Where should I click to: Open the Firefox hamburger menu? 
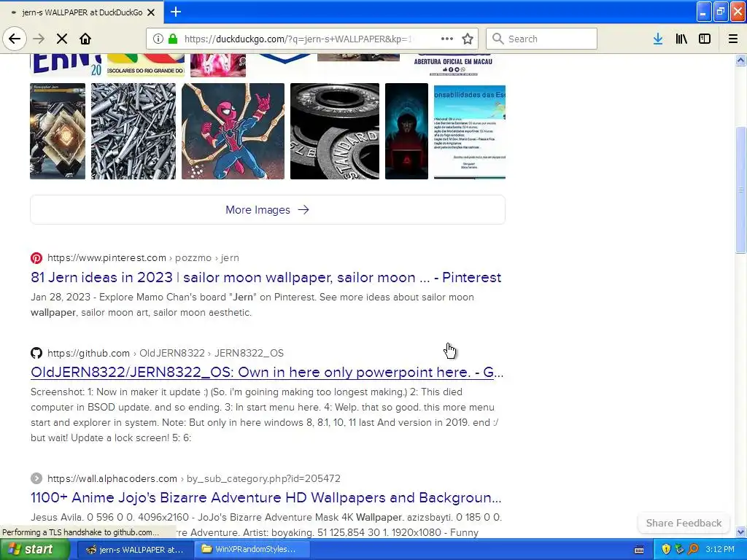pos(732,39)
